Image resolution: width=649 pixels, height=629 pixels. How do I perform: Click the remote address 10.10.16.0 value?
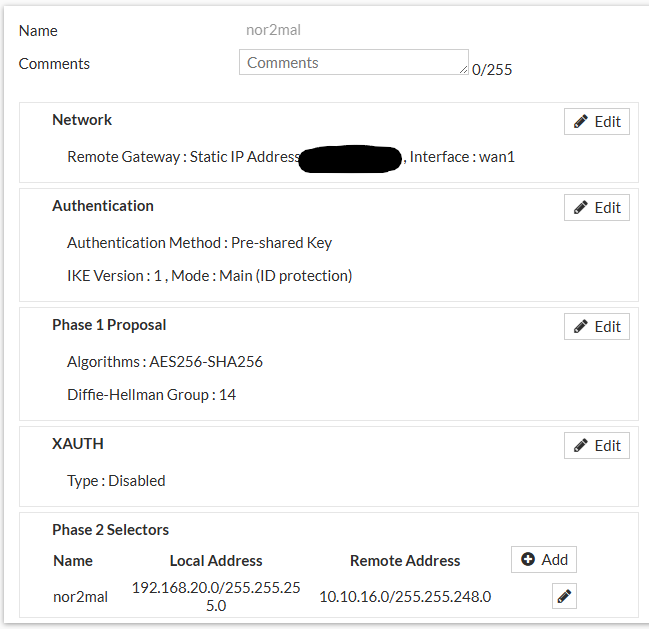click(x=405, y=597)
